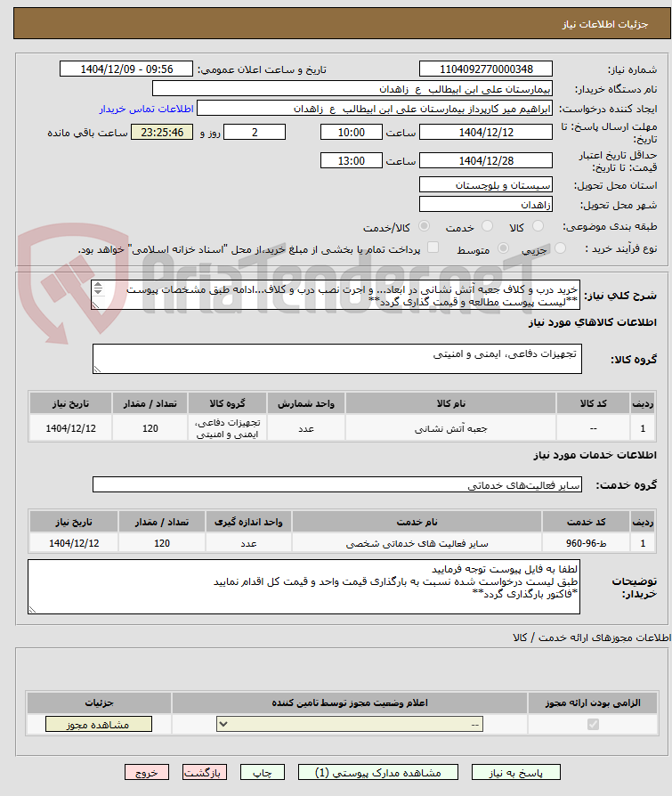This screenshot has width=672, height=796.
Task: Select the خدمت radio button
Action: coord(487,226)
